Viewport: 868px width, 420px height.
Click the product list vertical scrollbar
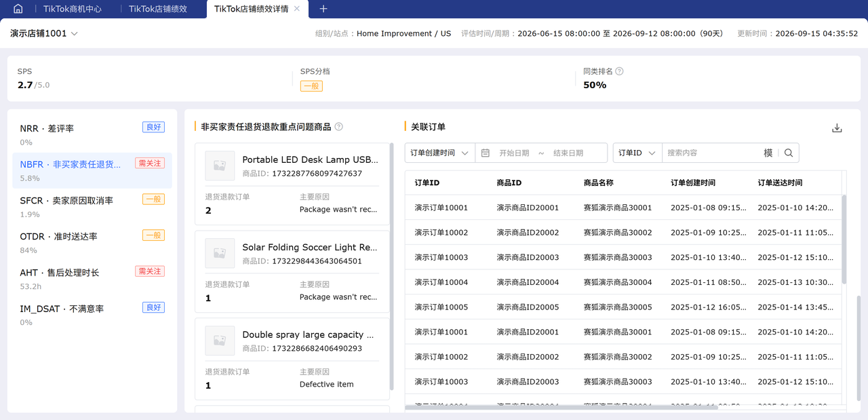[392, 266]
